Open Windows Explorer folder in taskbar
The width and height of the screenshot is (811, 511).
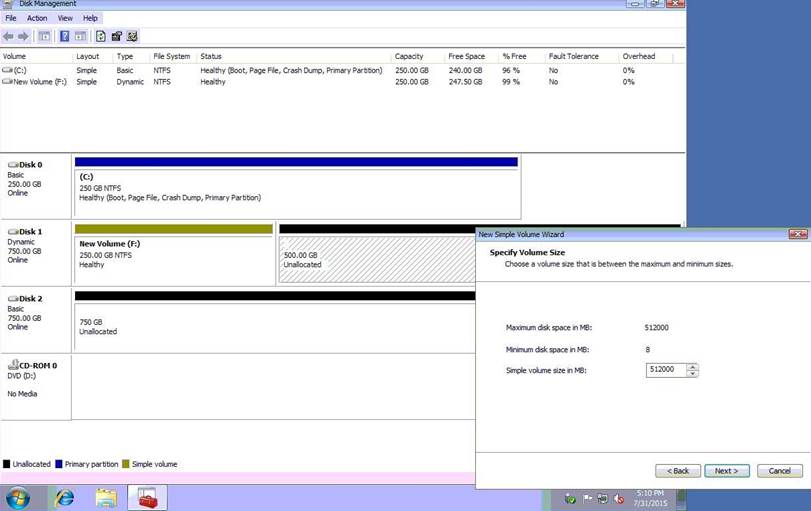[x=106, y=497]
